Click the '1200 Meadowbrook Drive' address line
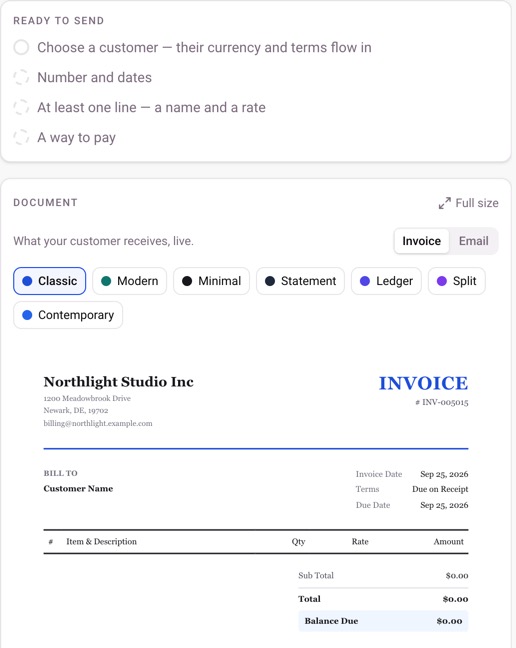Image resolution: width=516 pixels, height=648 pixels. [87, 398]
